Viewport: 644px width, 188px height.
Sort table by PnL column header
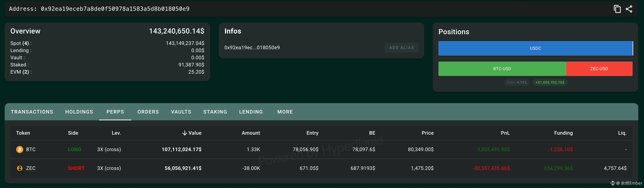point(505,133)
